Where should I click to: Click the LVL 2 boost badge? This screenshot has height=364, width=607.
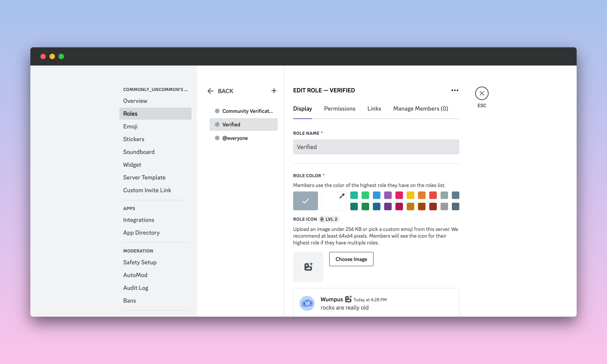(x=329, y=219)
